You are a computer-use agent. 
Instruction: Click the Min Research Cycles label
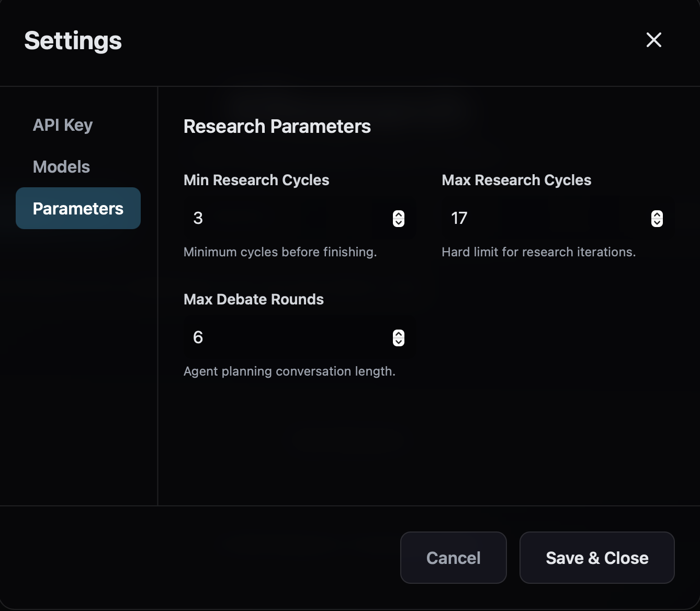click(256, 180)
